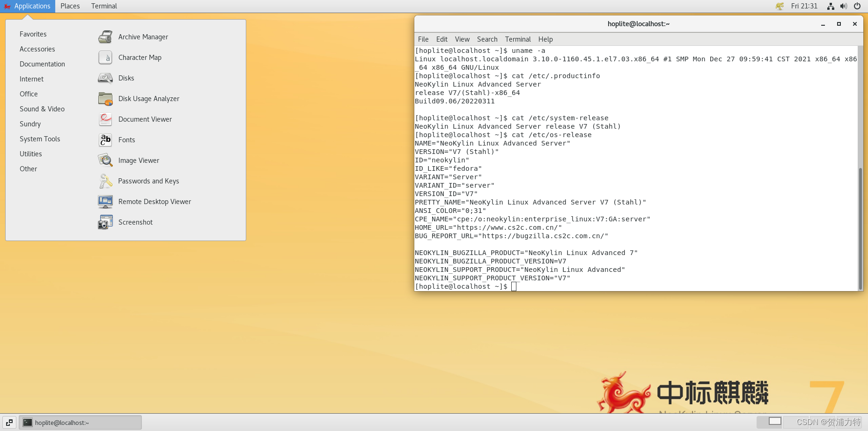The height and width of the screenshot is (431, 868).
Task: Open Passwords and Keys icon
Action: [x=105, y=181]
